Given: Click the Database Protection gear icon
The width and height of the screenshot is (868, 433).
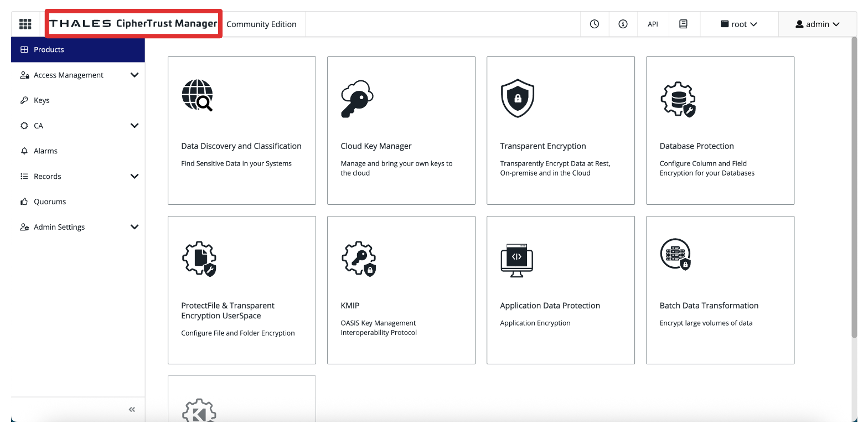Looking at the screenshot, I should tap(678, 99).
